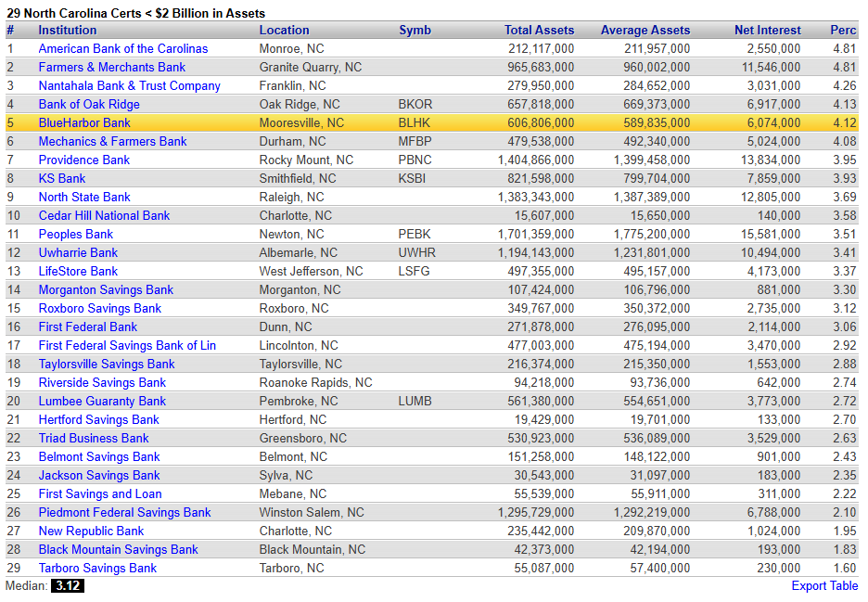The width and height of the screenshot is (868, 602).
Task: Open the Taylorsville Savings Bank link
Action: pos(107,364)
